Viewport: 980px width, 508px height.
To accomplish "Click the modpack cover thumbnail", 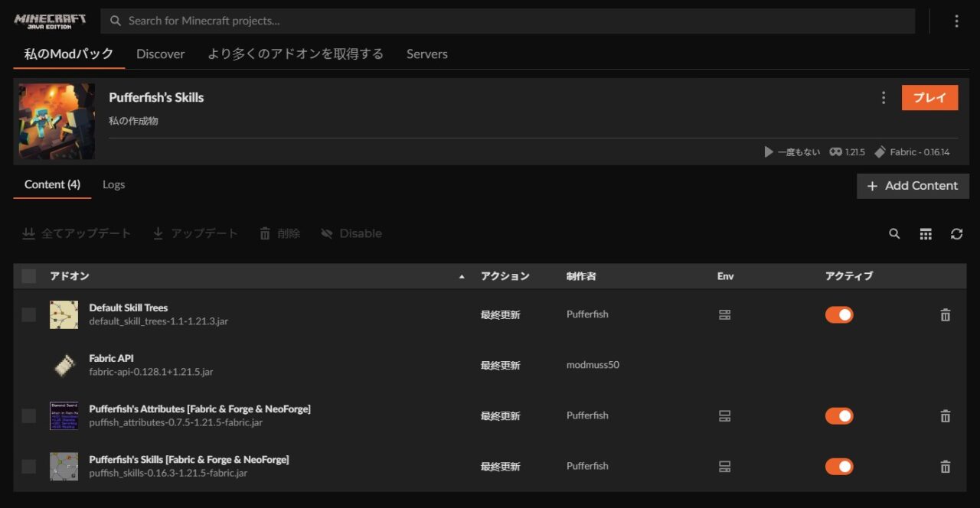I will tap(57, 121).
